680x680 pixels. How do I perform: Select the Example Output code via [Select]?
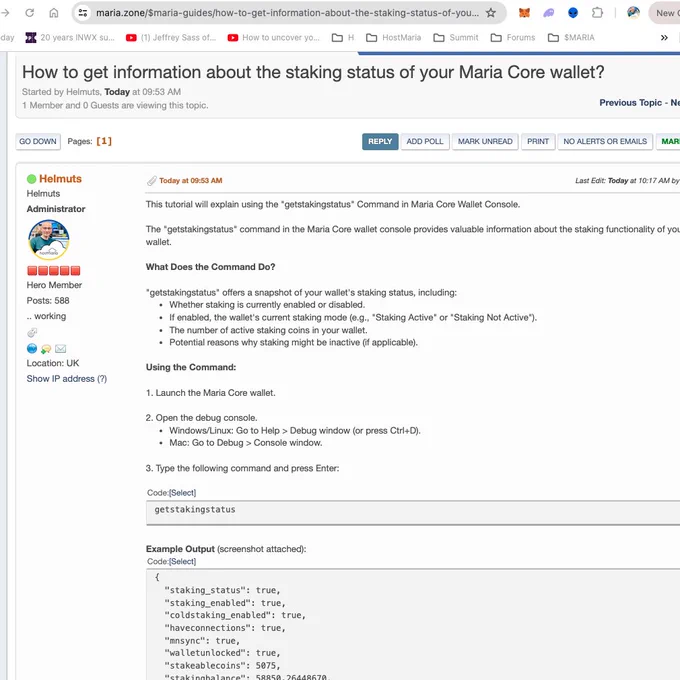[x=183, y=561]
